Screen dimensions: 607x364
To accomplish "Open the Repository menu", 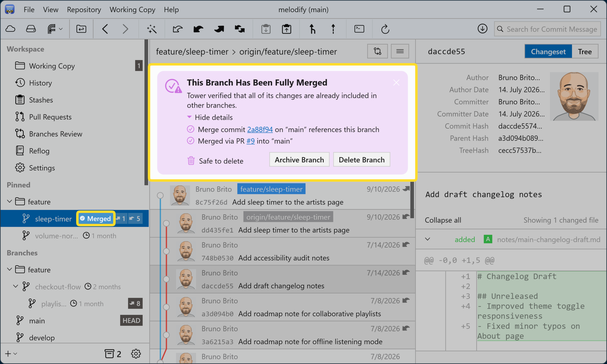I will (x=84, y=10).
